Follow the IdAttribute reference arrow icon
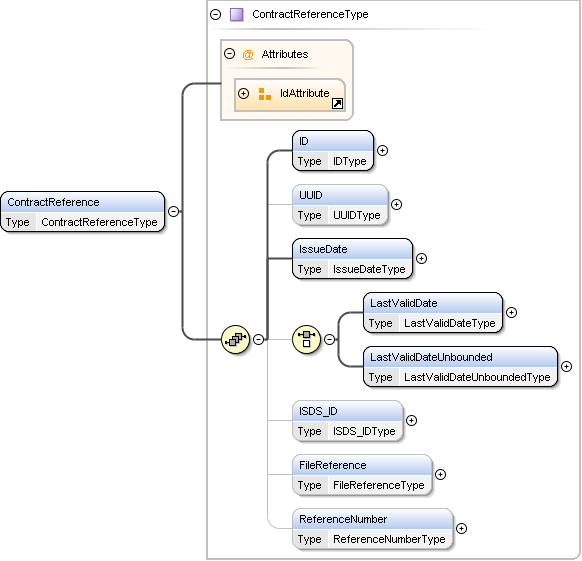 [337, 104]
